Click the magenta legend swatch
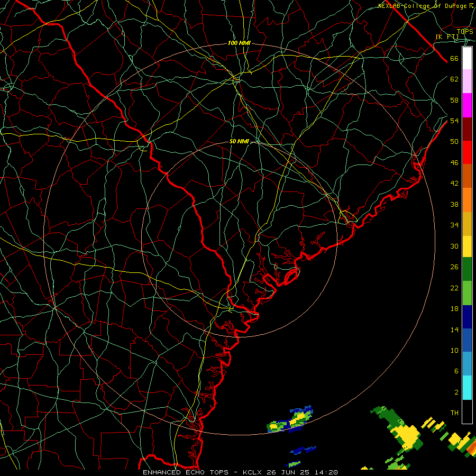This screenshot has height=476, width=476. [467, 105]
